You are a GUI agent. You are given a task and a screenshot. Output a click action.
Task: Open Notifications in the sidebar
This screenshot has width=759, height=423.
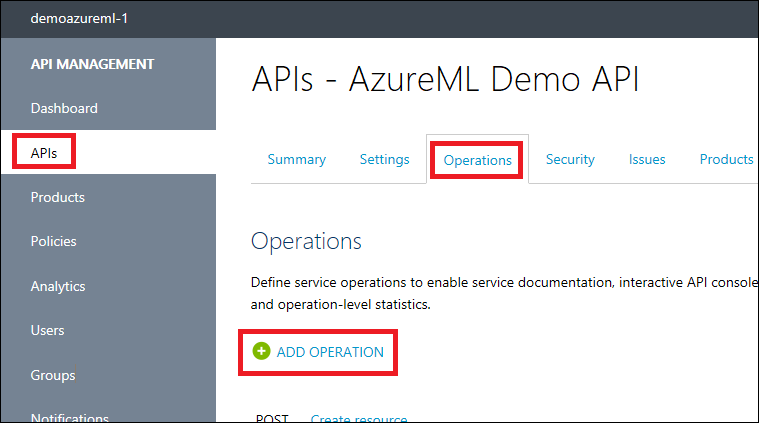(70, 417)
